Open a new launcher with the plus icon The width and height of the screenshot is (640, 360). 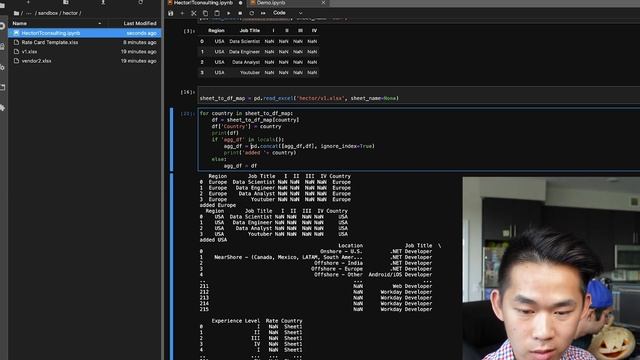point(28,2)
